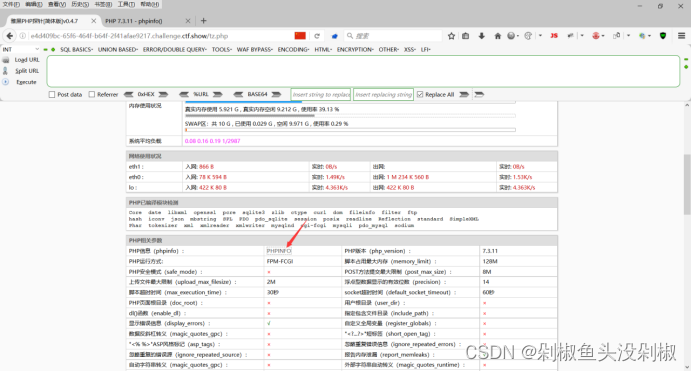Close the first tab with its X
The image size is (692, 371).
[94, 21]
